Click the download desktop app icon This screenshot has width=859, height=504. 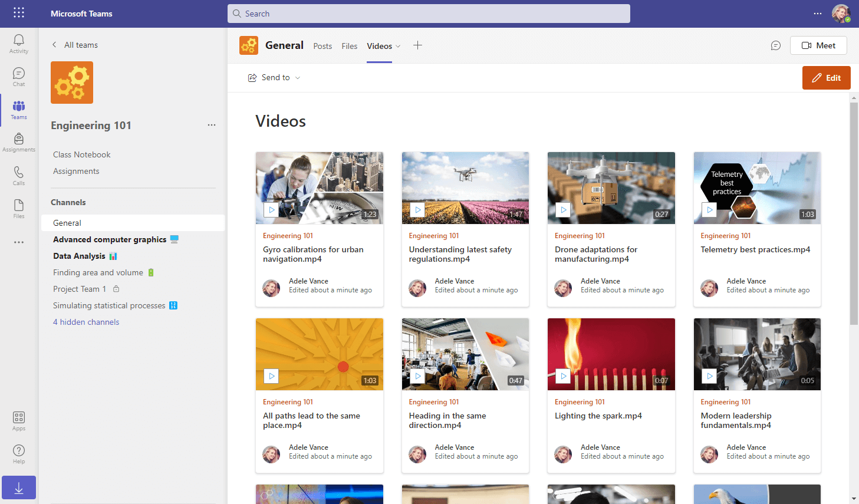coord(18,487)
